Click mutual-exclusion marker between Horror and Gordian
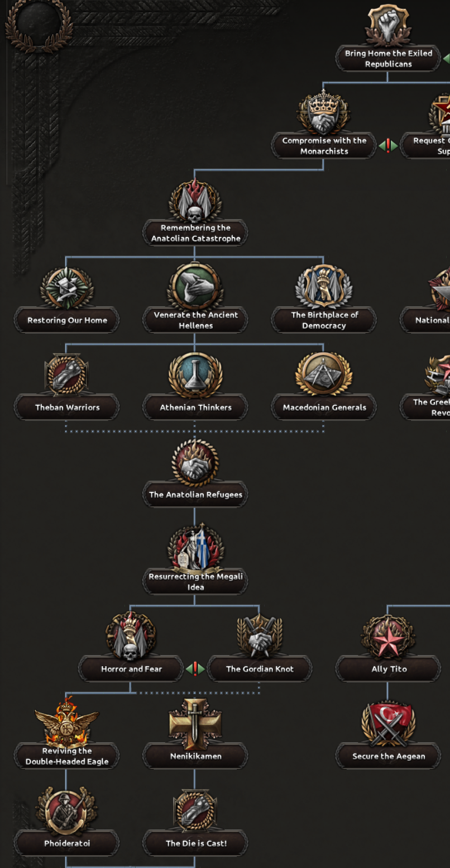Viewport: 450px width, 868px height. pyautogui.click(x=195, y=668)
